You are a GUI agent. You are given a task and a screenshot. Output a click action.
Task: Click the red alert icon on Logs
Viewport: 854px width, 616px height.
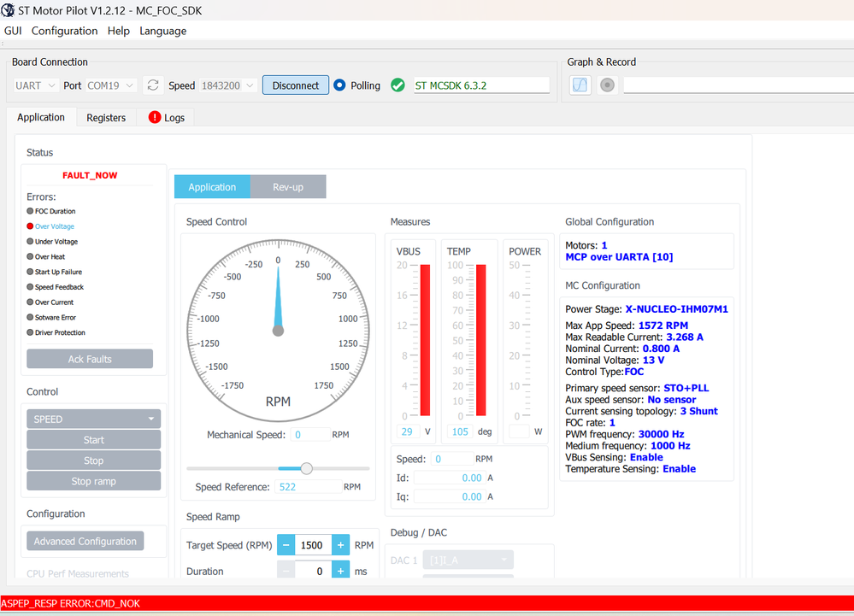155,118
